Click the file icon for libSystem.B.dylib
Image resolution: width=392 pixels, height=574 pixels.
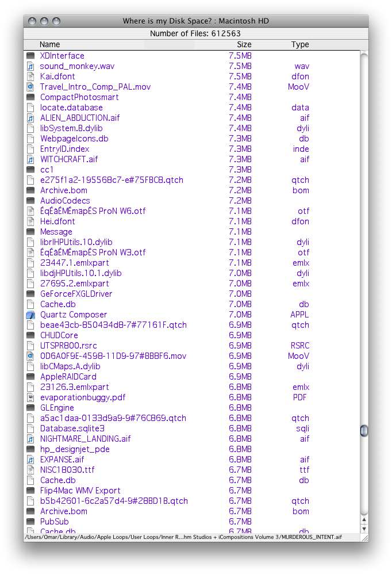click(x=30, y=128)
